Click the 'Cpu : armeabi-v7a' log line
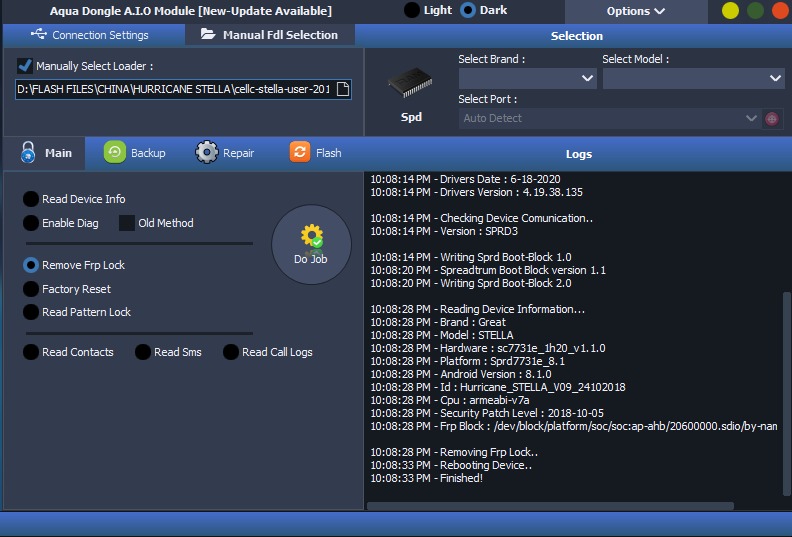The width and height of the screenshot is (792, 537). point(450,400)
